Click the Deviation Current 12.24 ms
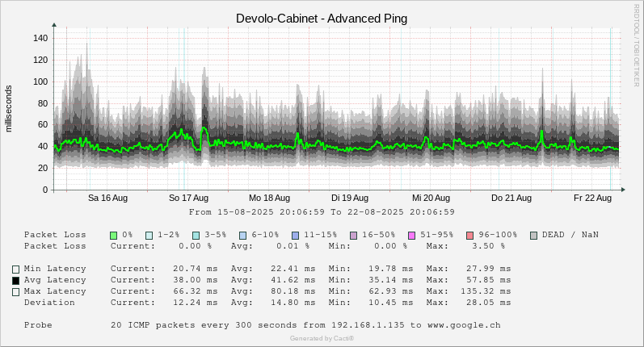This screenshot has height=347, width=644. 195,303
